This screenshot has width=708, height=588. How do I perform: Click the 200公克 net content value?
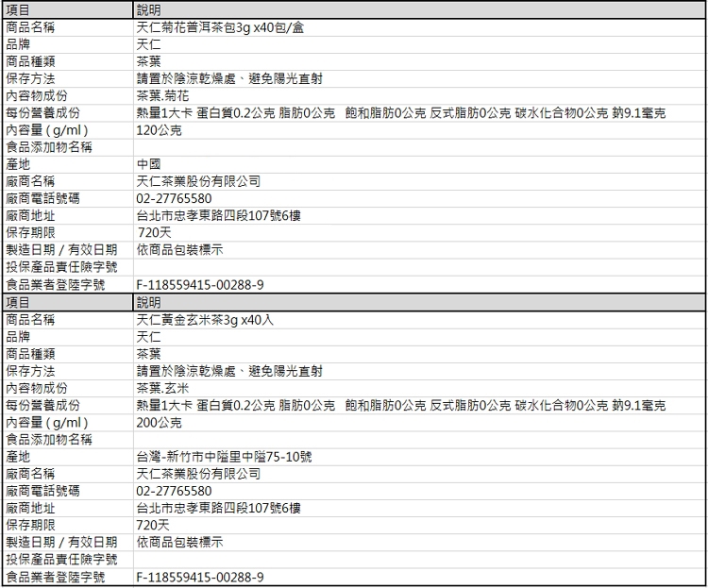(159, 423)
